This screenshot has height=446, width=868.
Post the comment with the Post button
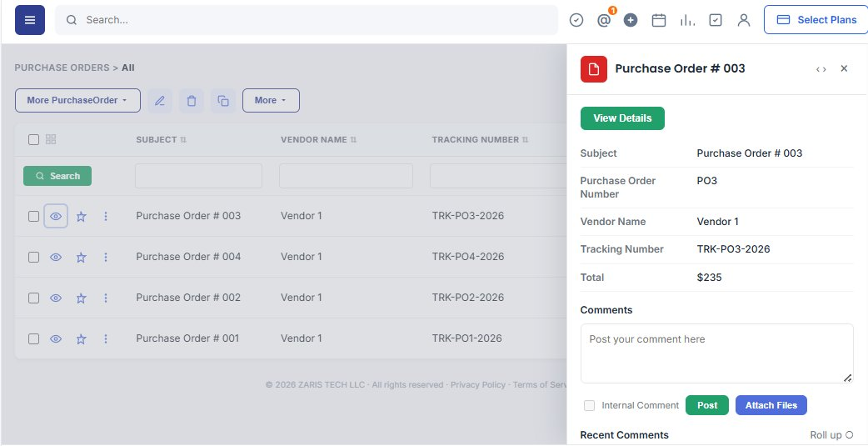[707, 405]
